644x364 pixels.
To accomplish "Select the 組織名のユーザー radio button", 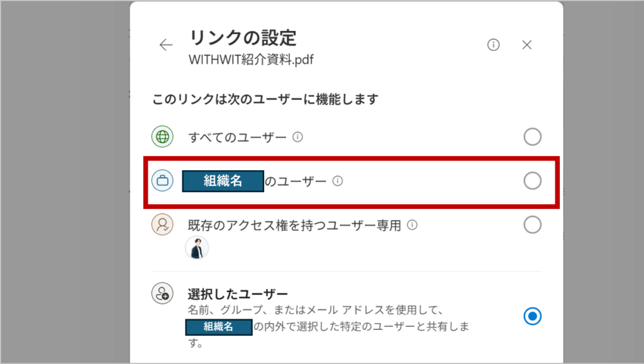I will click(x=532, y=181).
